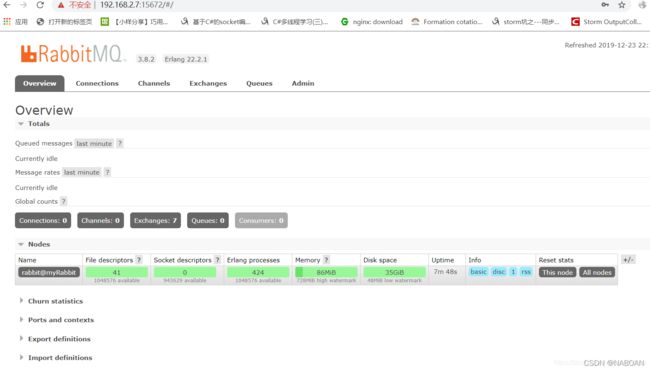Click the File descriptors 41 bar
This screenshot has height=370, width=650.
pos(116,272)
